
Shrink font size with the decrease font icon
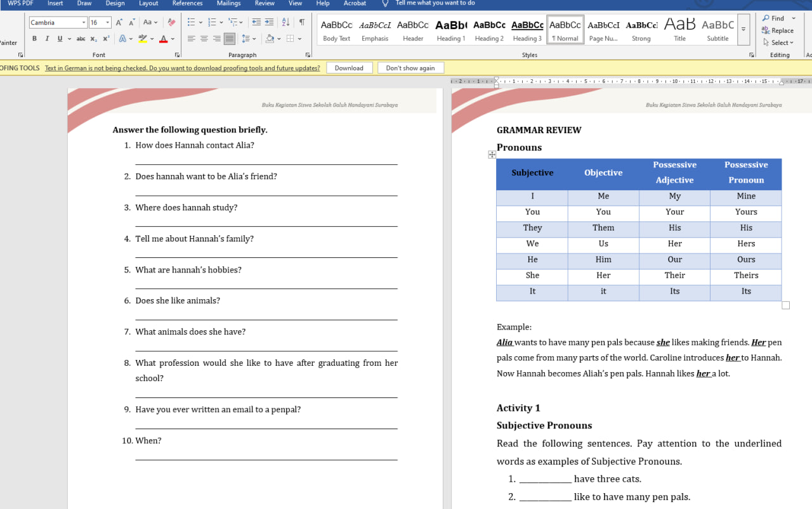(132, 22)
